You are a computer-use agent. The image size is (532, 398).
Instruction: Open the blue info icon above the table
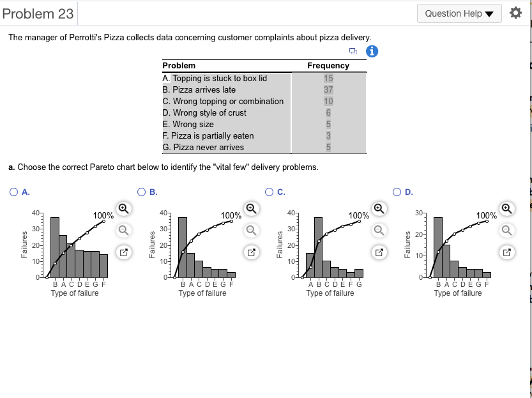[372, 51]
